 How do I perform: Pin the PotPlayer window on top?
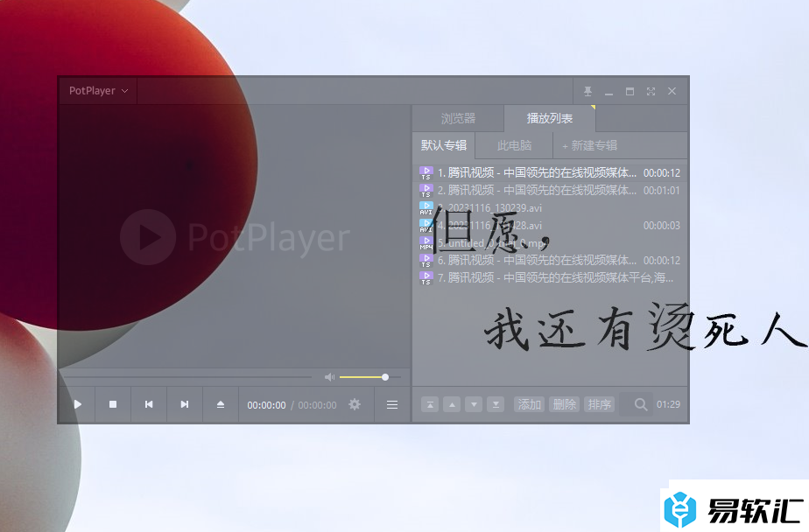pyautogui.click(x=587, y=91)
